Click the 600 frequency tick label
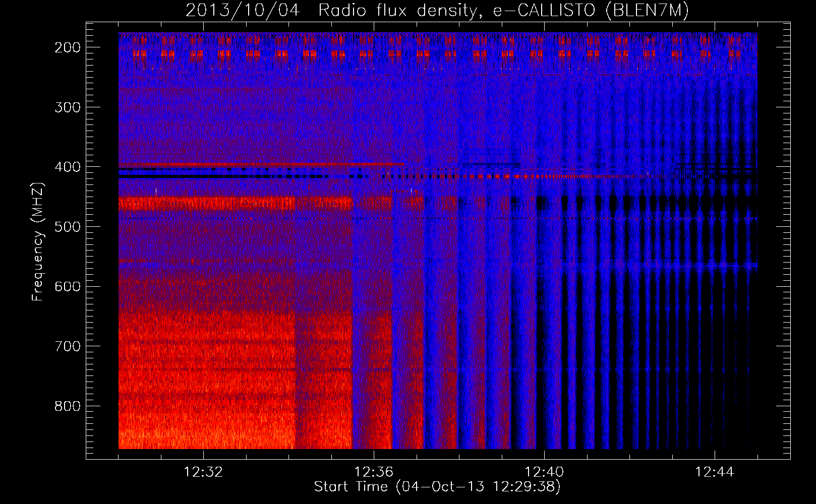The height and width of the screenshot is (504, 816). (68, 286)
